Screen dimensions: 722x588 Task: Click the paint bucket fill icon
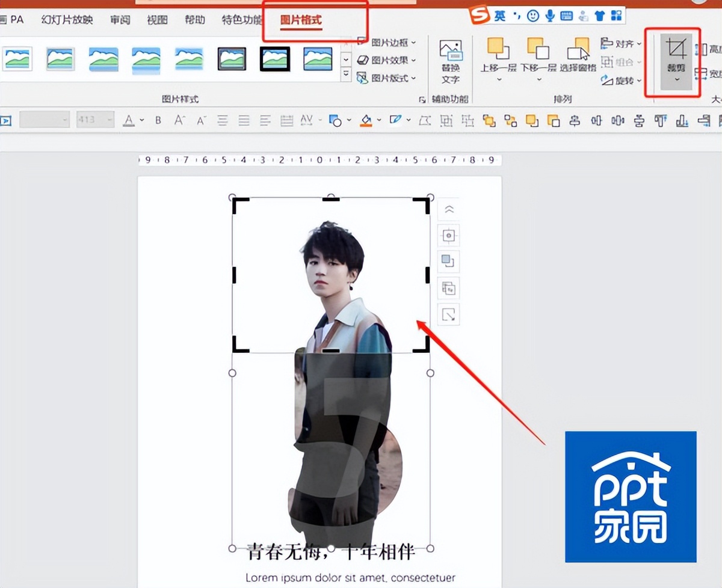tap(366, 121)
